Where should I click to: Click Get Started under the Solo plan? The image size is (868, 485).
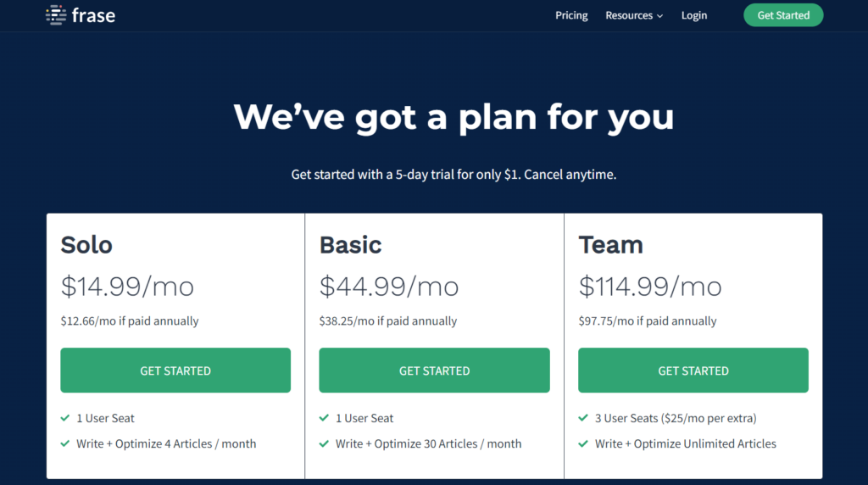(x=175, y=371)
